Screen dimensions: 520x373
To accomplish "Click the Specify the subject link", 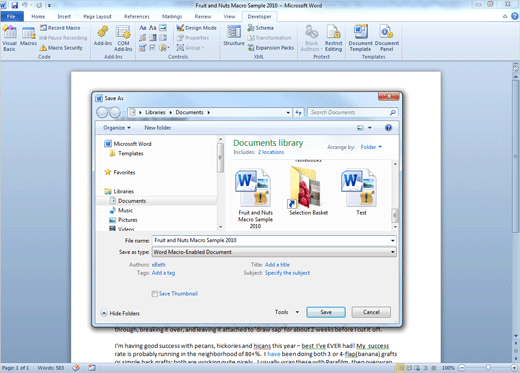I will [287, 273].
